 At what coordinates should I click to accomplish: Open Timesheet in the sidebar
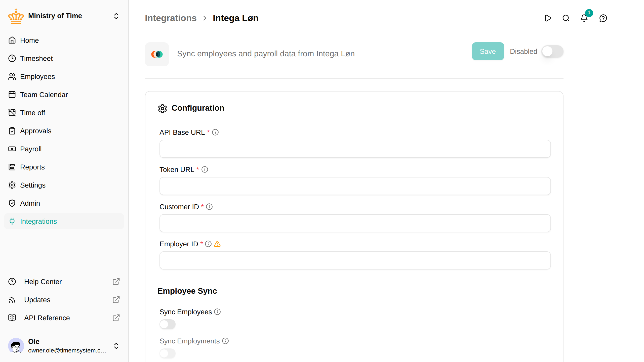[x=64, y=58]
